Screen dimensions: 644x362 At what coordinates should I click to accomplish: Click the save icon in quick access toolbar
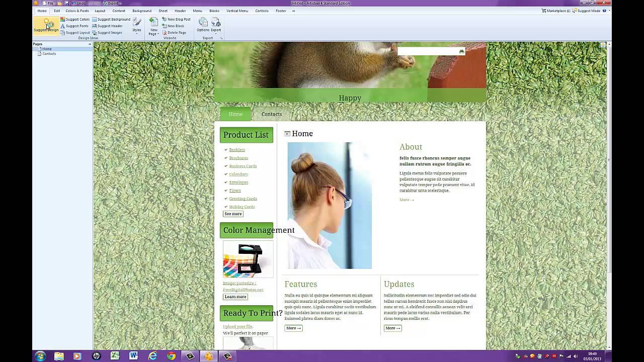click(x=66, y=3)
